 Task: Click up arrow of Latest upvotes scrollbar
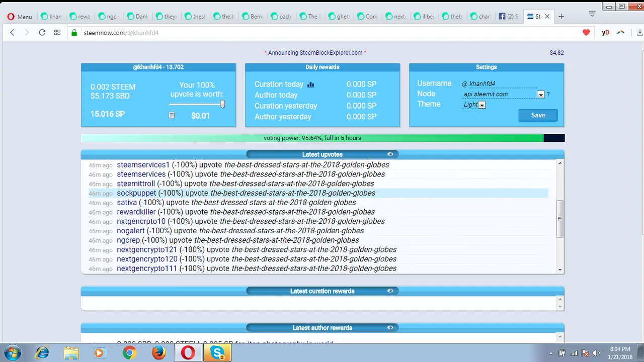(560, 163)
